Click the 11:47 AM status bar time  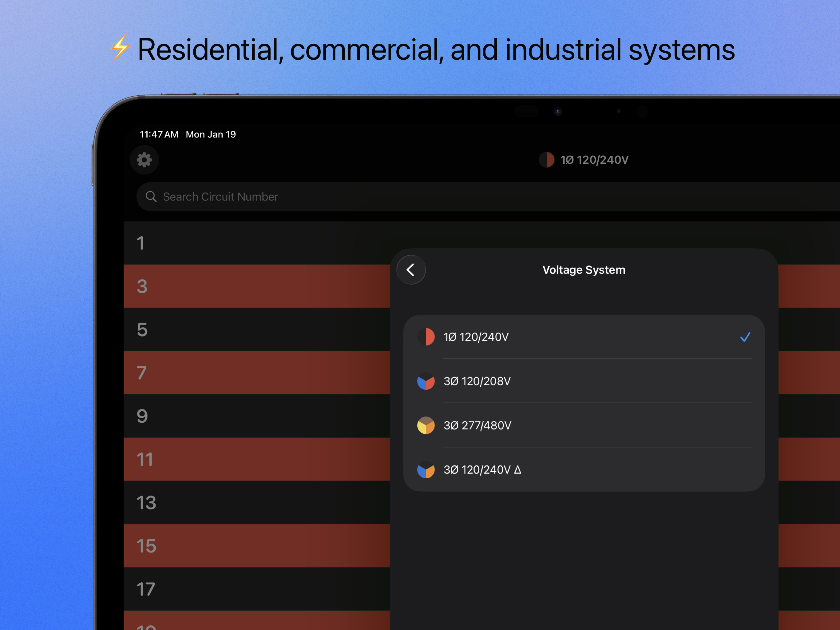(x=159, y=134)
